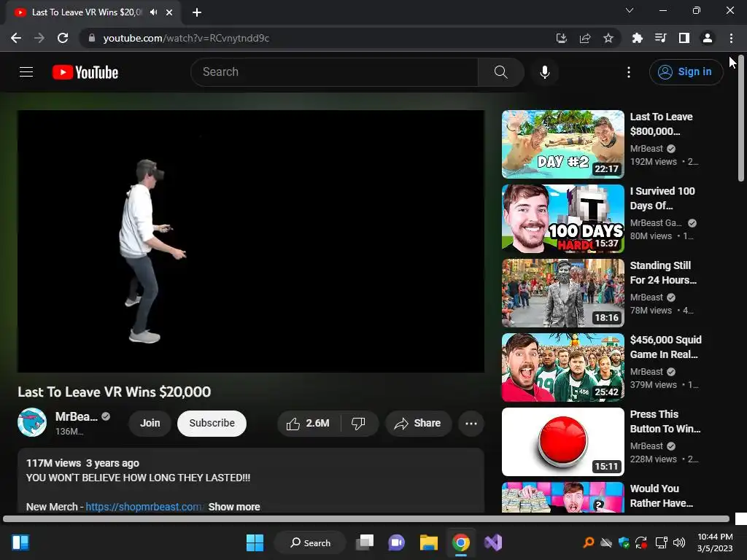The image size is (747, 560).
Task: Go back in browser history
Action: click(x=16, y=38)
